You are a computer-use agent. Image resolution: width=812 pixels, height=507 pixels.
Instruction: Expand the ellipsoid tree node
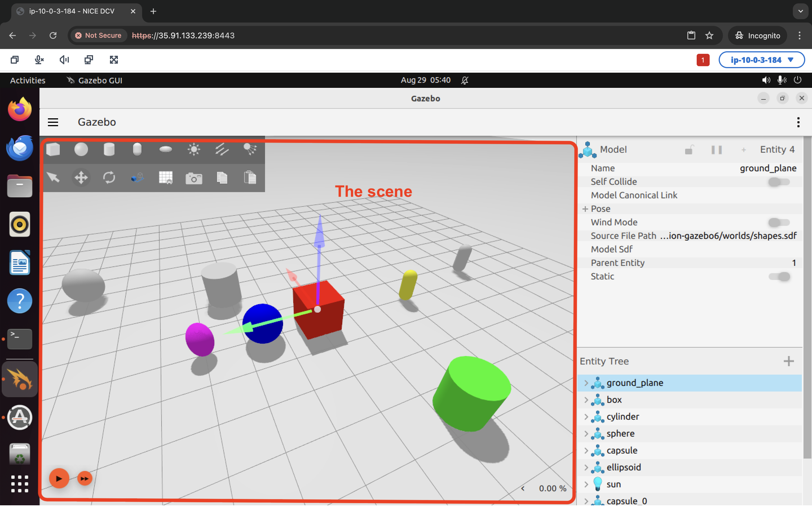tap(586, 468)
